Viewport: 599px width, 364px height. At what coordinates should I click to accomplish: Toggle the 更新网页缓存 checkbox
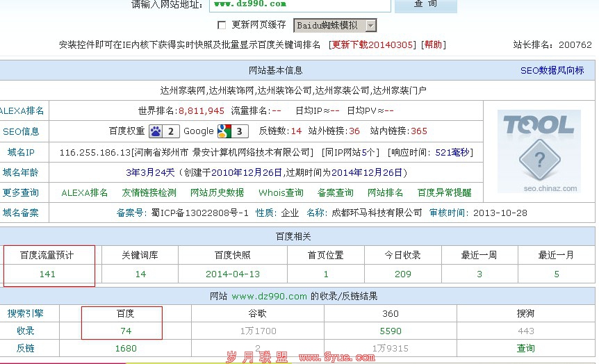coord(222,25)
